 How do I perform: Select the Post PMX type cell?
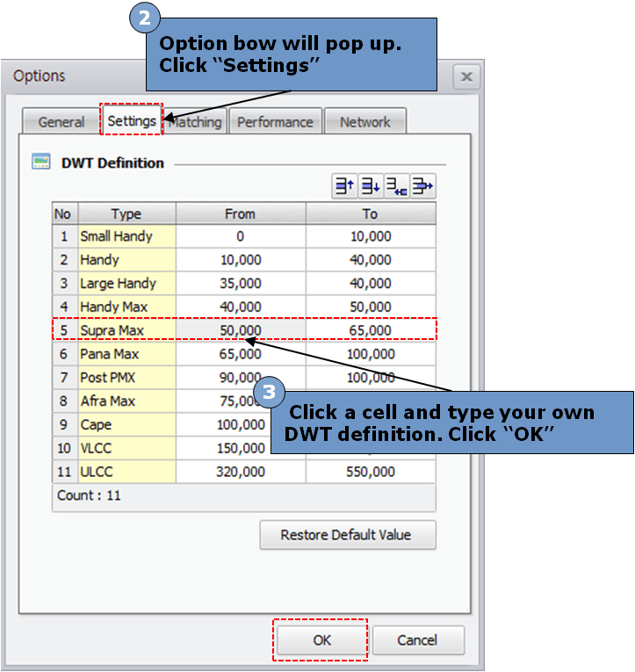[126, 378]
